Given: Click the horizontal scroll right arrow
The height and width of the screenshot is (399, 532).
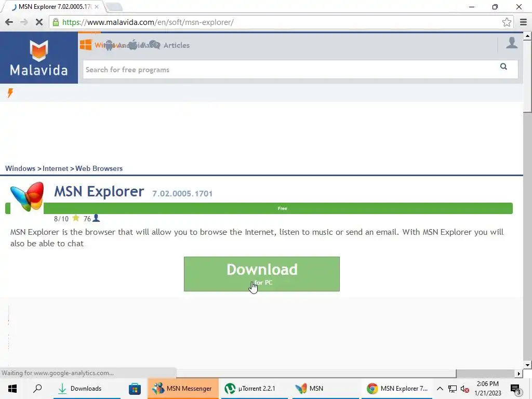Looking at the screenshot, I should [518, 374].
